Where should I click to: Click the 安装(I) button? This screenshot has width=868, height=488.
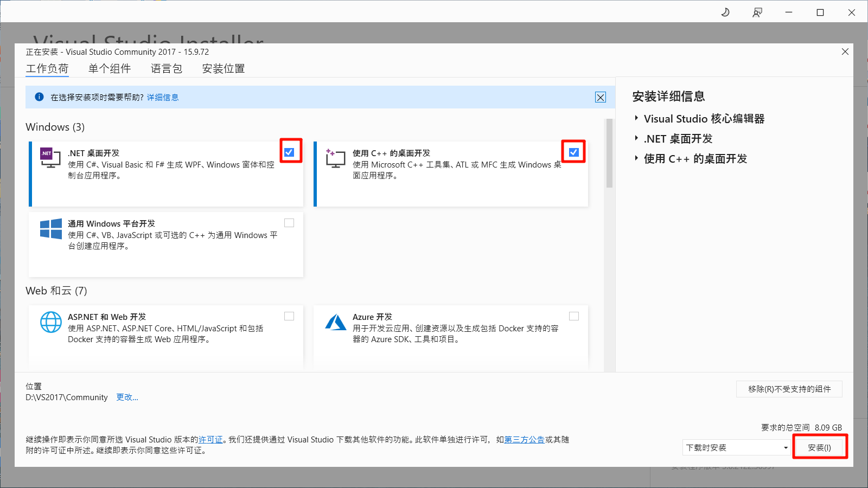click(819, 447)
